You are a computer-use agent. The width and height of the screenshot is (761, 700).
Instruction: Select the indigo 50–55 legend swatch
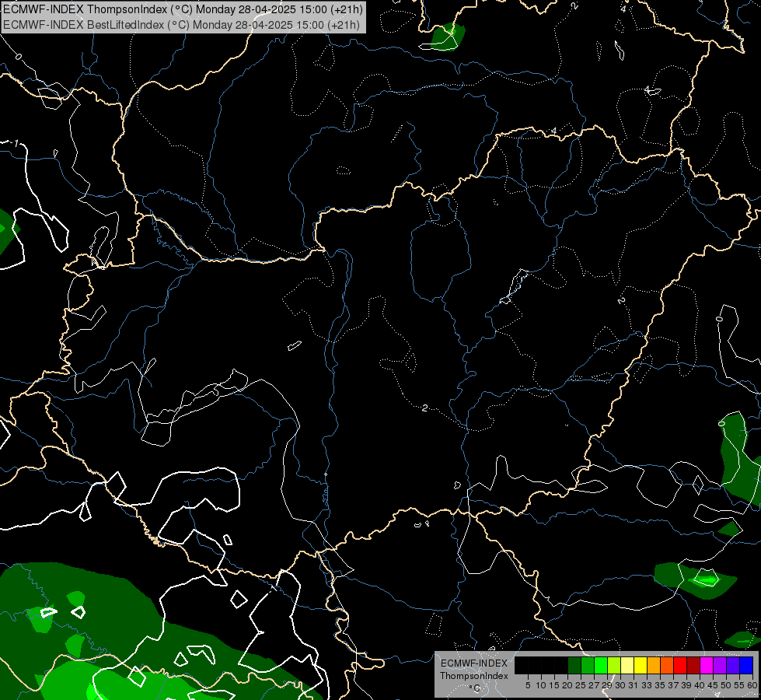(733, 665)
